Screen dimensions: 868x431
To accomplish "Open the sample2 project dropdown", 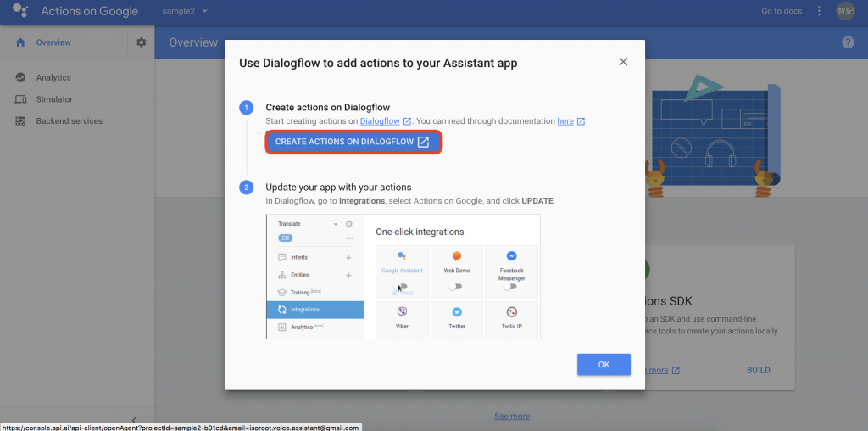I will 185,11.
